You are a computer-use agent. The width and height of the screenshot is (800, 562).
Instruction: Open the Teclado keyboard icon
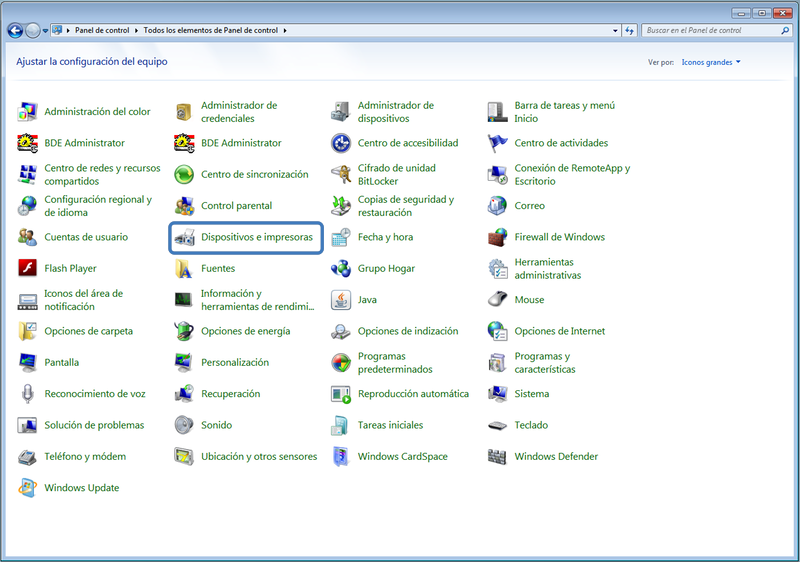coord(497,425)
